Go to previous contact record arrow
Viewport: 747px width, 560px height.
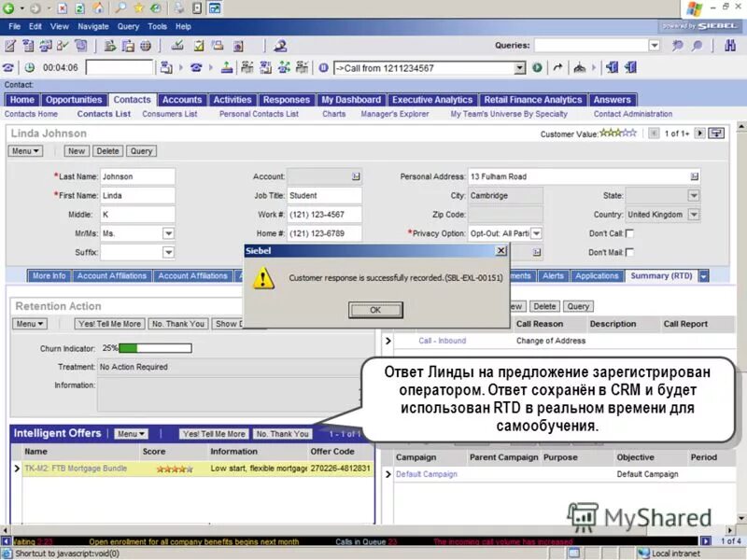coord(654,133)
